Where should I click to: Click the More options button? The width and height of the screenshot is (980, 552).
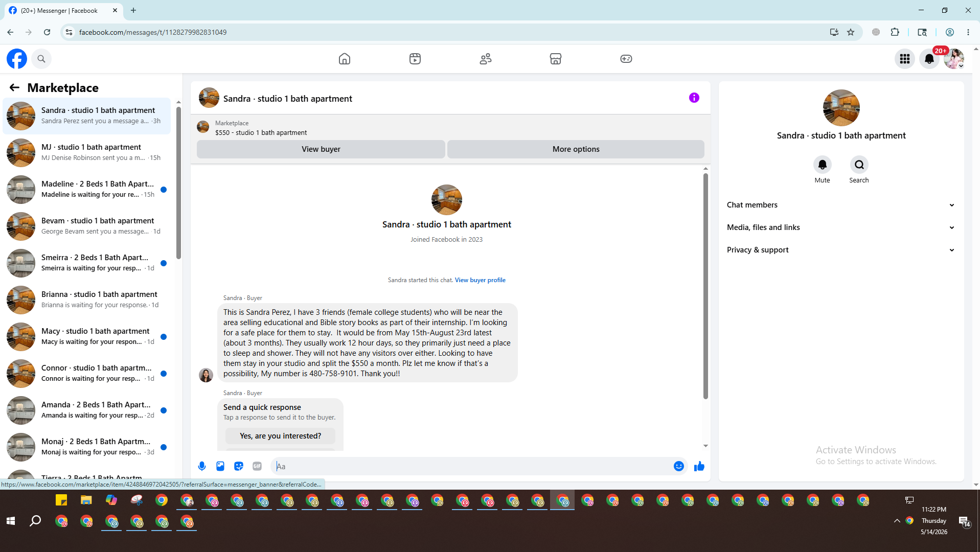tap(576, 149)
